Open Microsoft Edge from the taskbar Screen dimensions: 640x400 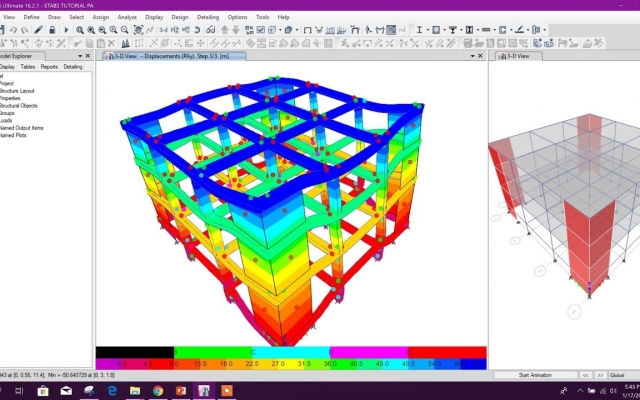(112, 391)
